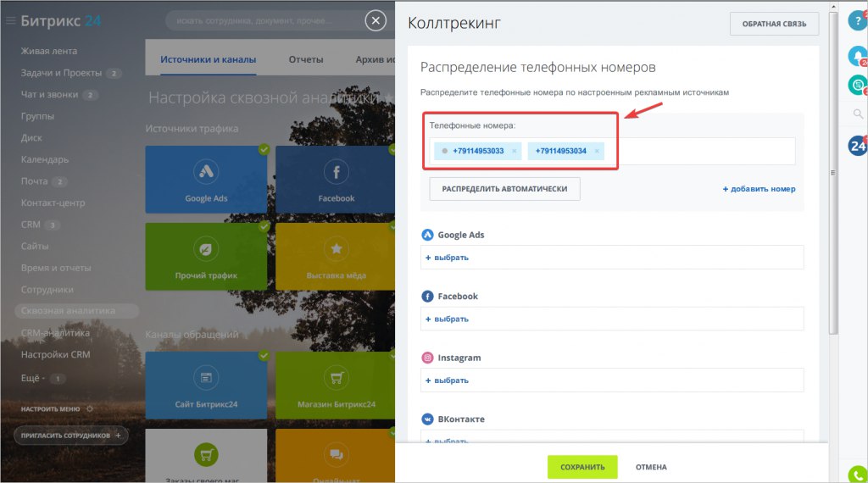The image size is (868, 483).
Task: Click the orange chat bubbles channel tile
Action: [x=335, y=455]
